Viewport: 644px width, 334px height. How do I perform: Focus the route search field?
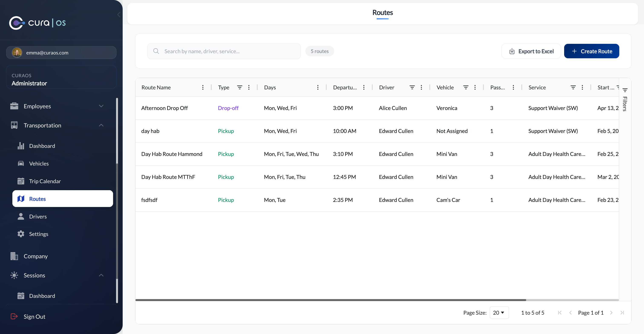point(224,51)
